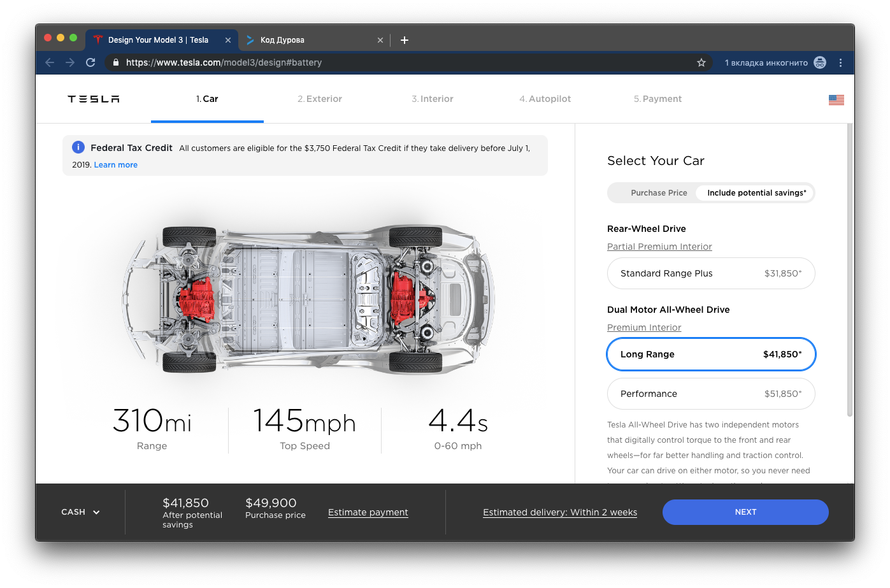Open the CASH payment type dropdown
Screen dimensions: 890x588
[80, 512]
